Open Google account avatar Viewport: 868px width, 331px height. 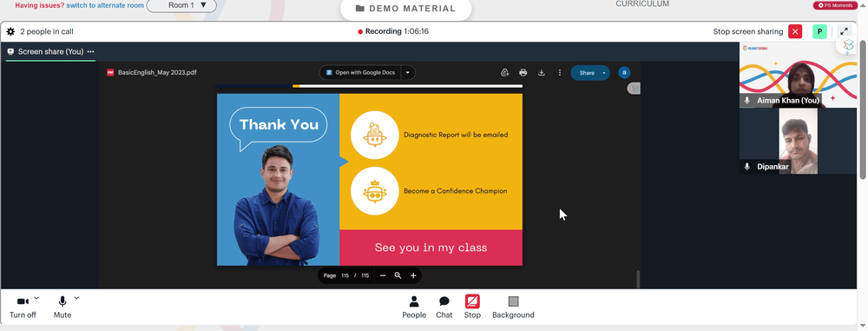click(624, 73)
